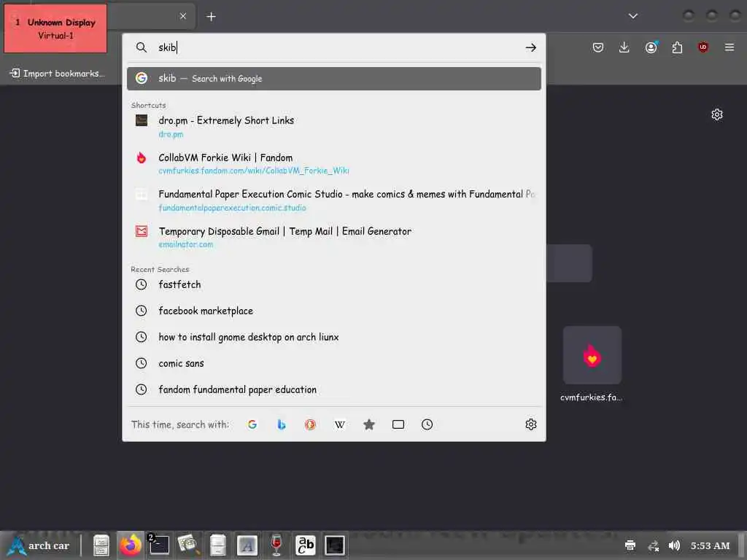Viewport: 747px width, 560px height.
Task: Open the Firefox hamburger menu
Action: (x=729, y=47)
